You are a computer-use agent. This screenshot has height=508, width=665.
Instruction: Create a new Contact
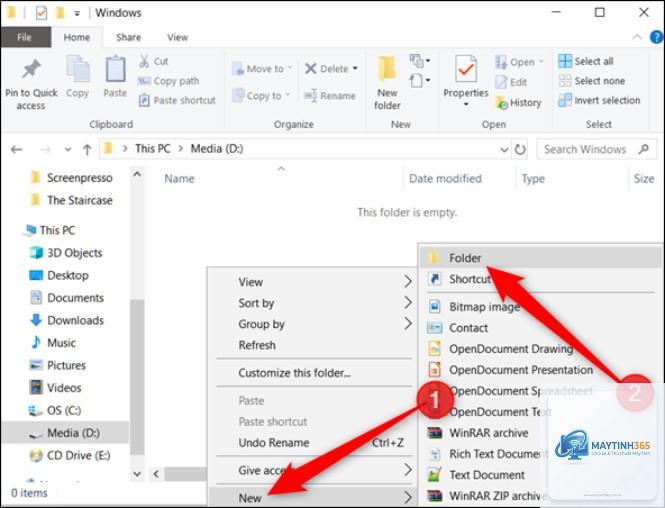pos(542,327)
